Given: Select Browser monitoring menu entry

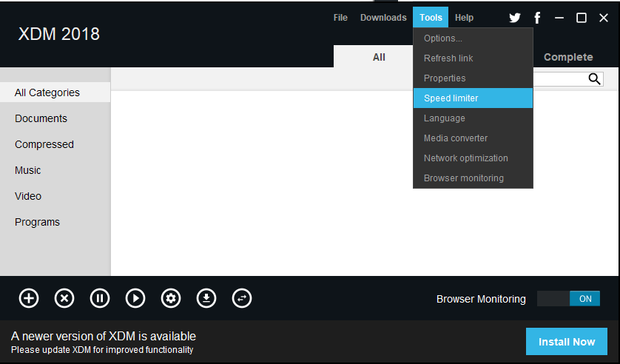Looking at the screenshot, I should pos(473,178).
